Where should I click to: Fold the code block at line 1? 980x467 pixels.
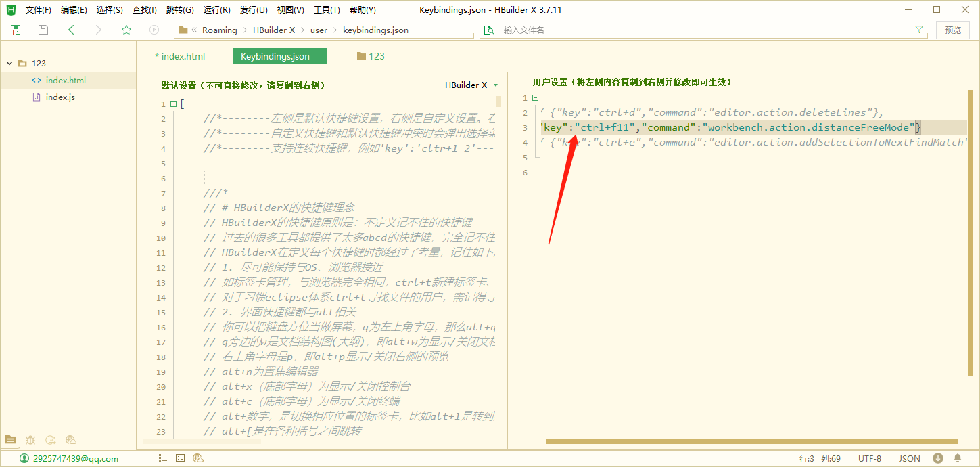(x=173, y=103)
